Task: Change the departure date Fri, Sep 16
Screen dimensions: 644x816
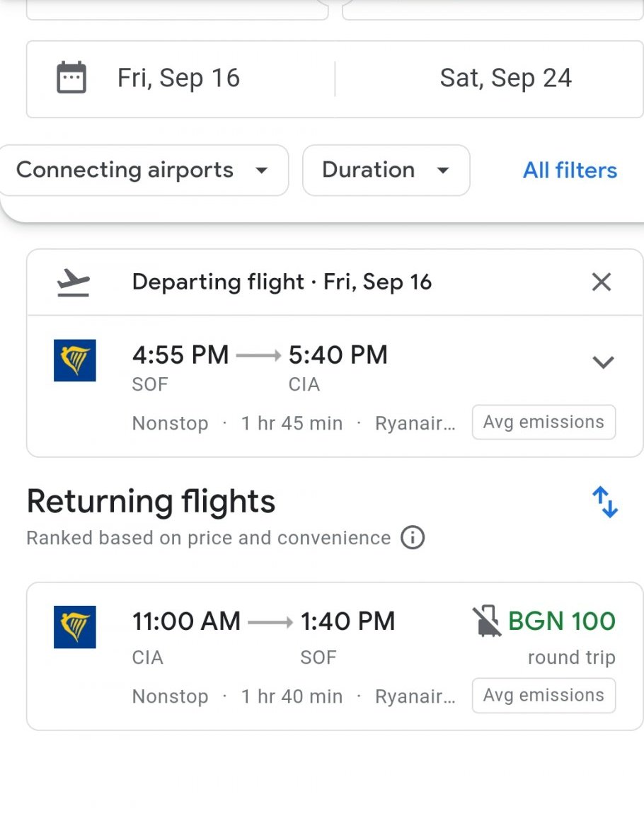Action: click(x=178, y=78)
